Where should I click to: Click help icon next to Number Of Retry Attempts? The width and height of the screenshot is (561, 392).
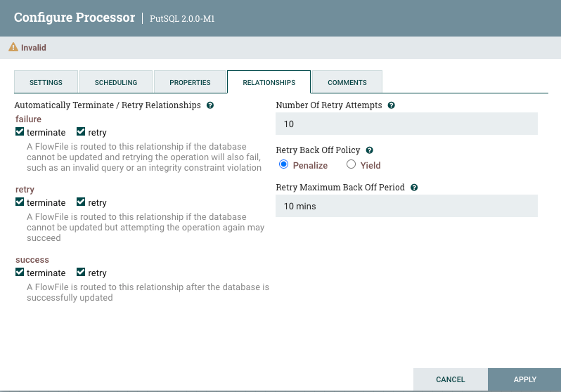391,105
